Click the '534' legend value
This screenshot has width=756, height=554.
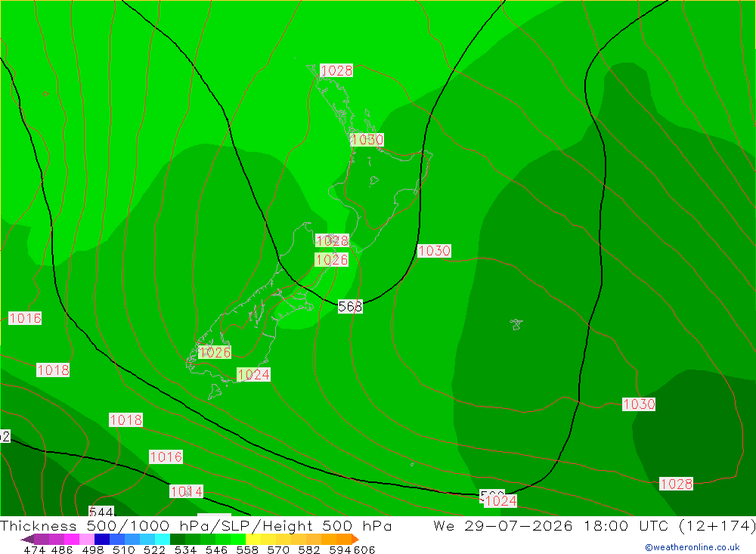tap(186, 549)
